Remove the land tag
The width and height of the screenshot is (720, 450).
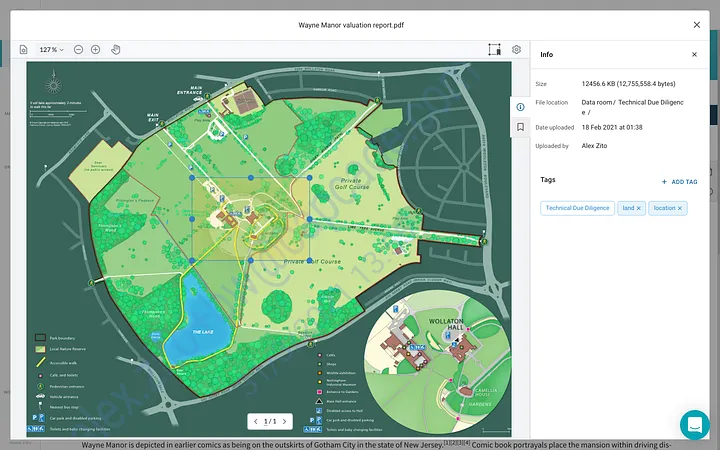[x=638, y=208]
